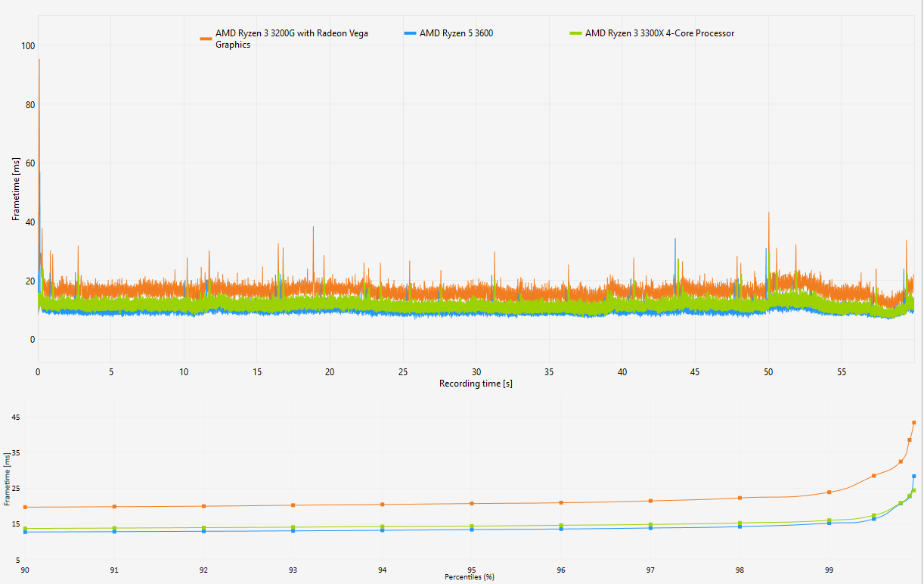Click the blue data marker at the 94th percentile

pyautogui.click(x=383, y=530)
